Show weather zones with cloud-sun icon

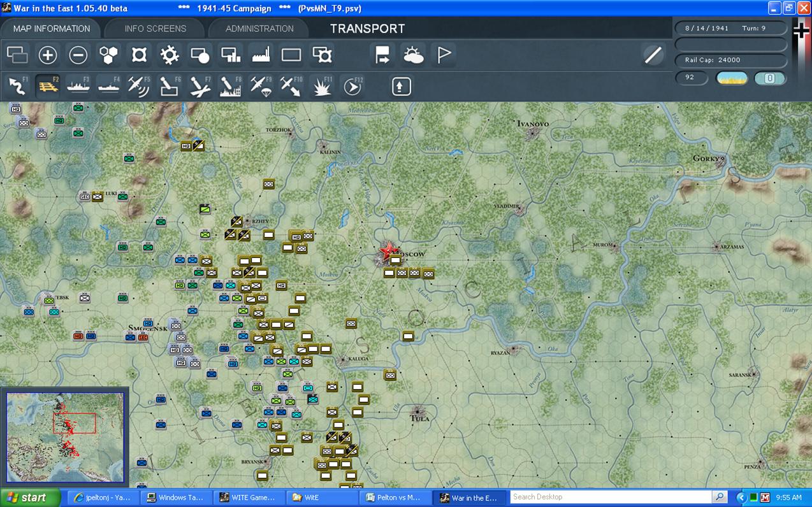(x=413, y=55)
